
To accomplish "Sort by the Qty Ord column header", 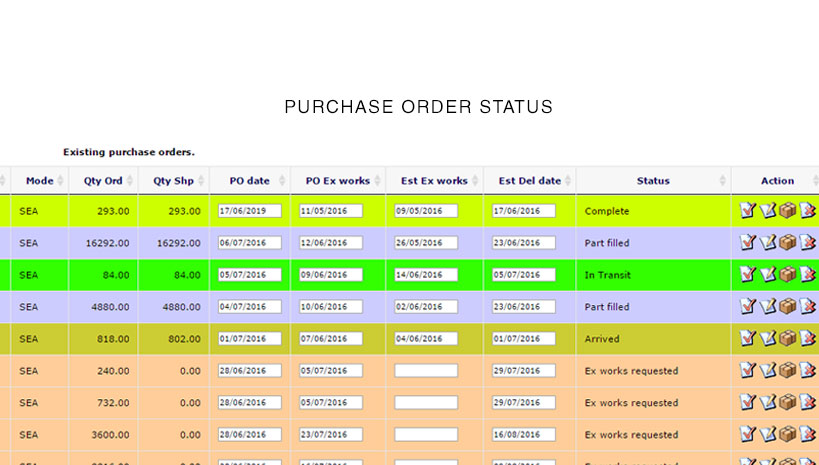I will coord(103,181).
